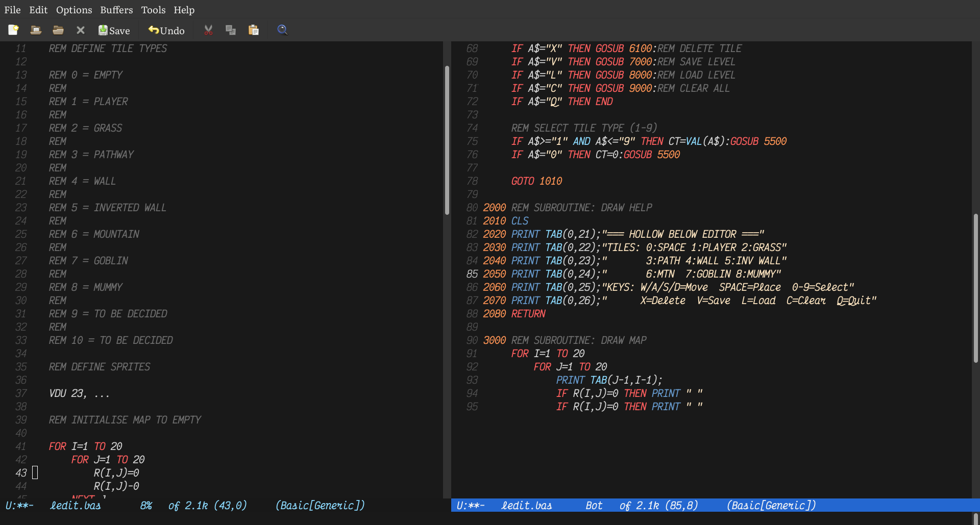
Task: Click the Cut scissors icon
Action: 208,30
